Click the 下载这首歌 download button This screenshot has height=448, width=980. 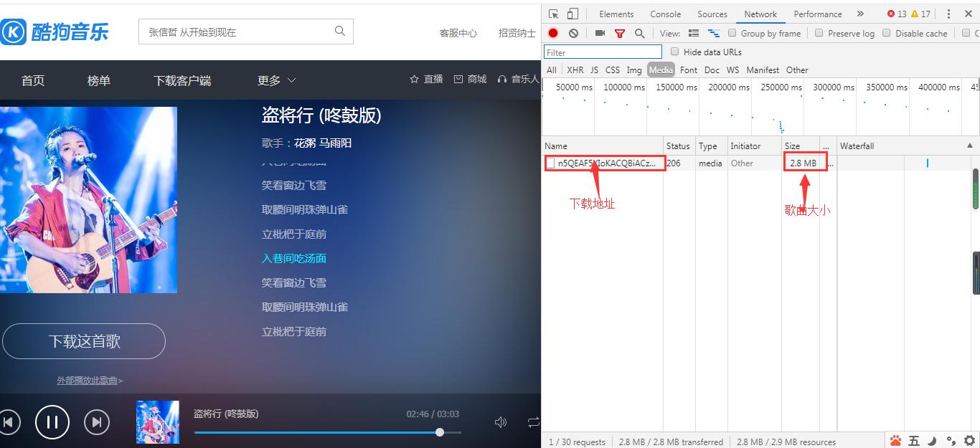click(84, 341)
